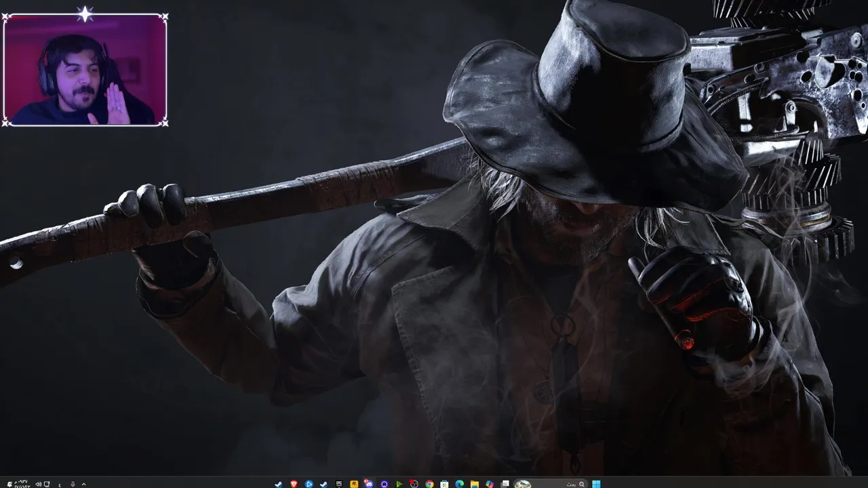
Task: Open the notification bell in taskbar
Action: (9, 484)
